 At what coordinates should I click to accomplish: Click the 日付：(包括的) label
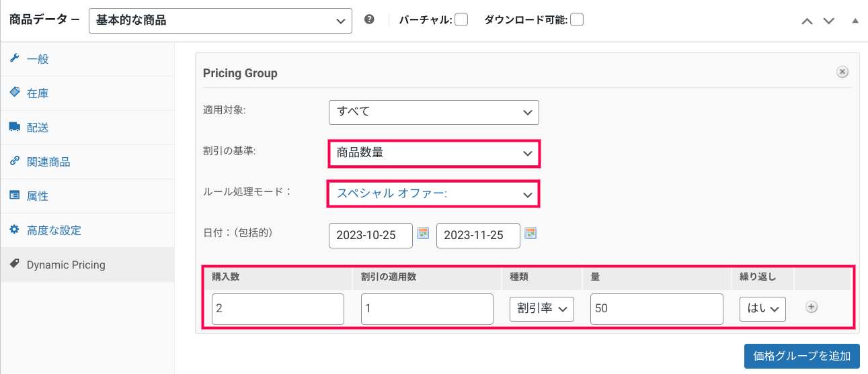pyautogui.click(x=237, y=232)
